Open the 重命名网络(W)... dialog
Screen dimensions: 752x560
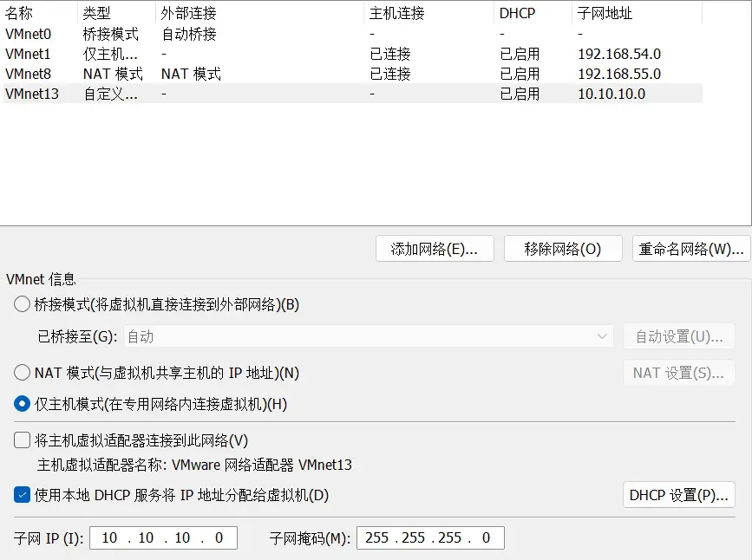(690, 249)
